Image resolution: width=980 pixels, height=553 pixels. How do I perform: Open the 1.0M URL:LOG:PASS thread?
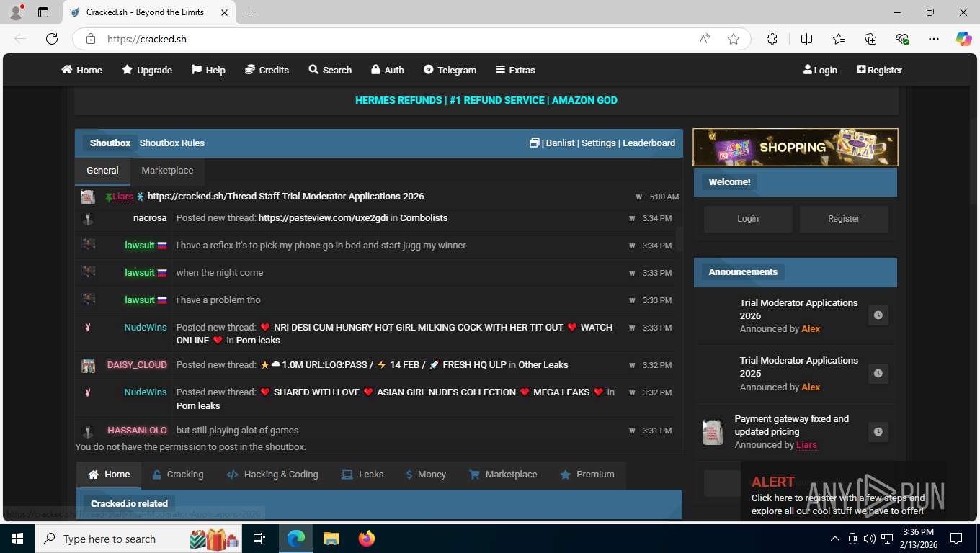point(383,364)
